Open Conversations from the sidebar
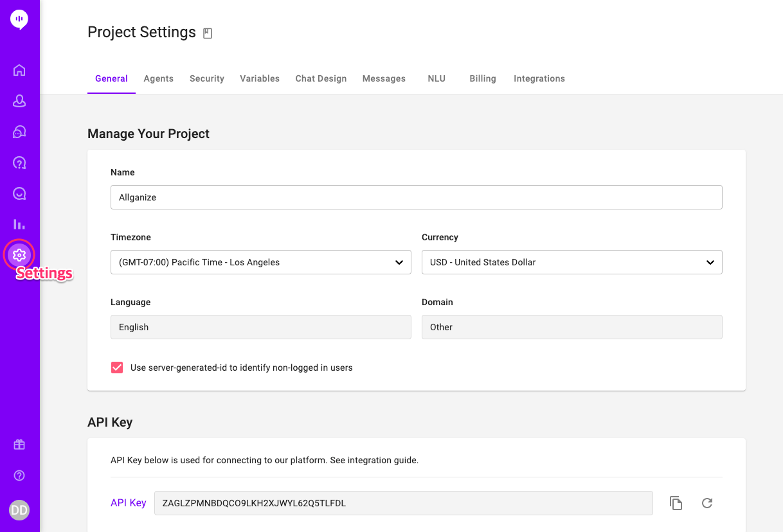 coord(19,131)
